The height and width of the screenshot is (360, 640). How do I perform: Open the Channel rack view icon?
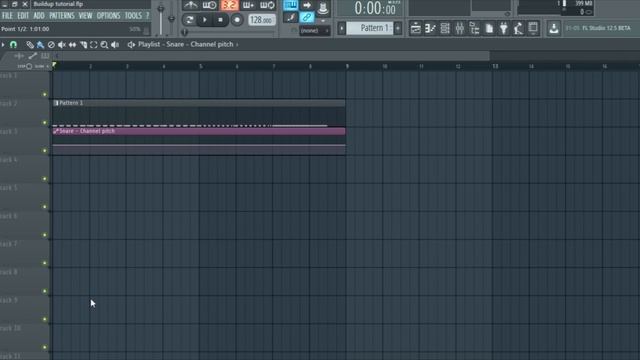pos(445,28)
